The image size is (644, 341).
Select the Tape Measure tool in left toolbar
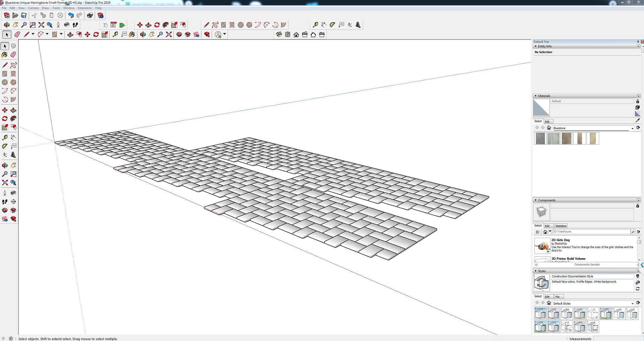coord(5,138)
